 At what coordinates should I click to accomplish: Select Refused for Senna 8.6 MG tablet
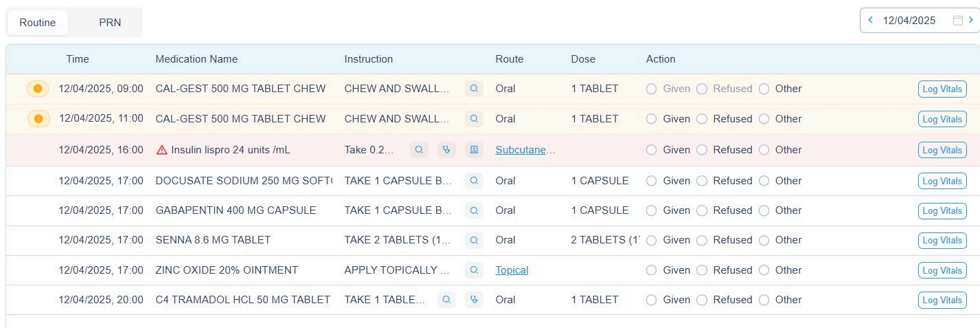pyautogui.click(x=702, y=240)
